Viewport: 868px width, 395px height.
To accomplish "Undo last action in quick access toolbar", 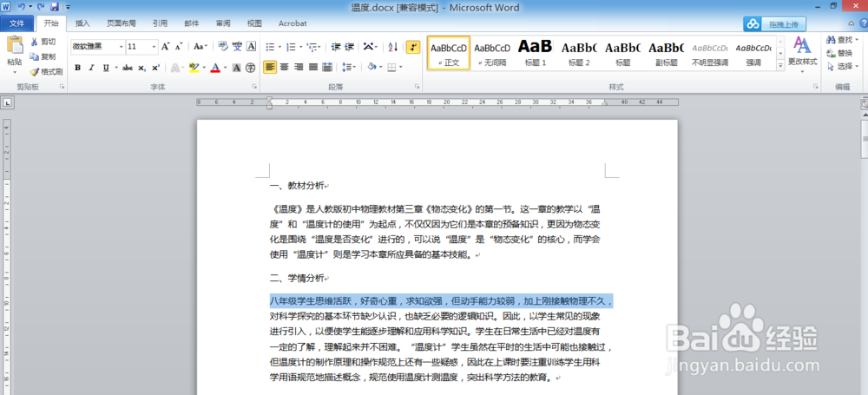I will coord(21,7).
